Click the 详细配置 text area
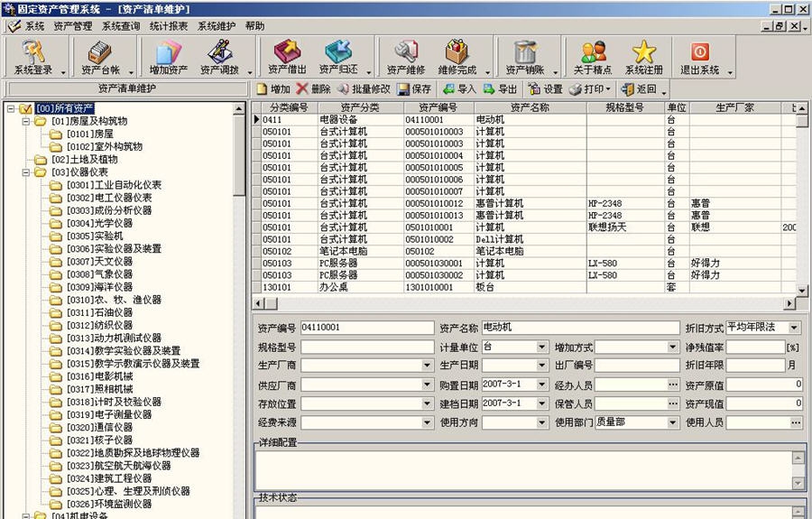The image size is (812, 519). [524, 470]
